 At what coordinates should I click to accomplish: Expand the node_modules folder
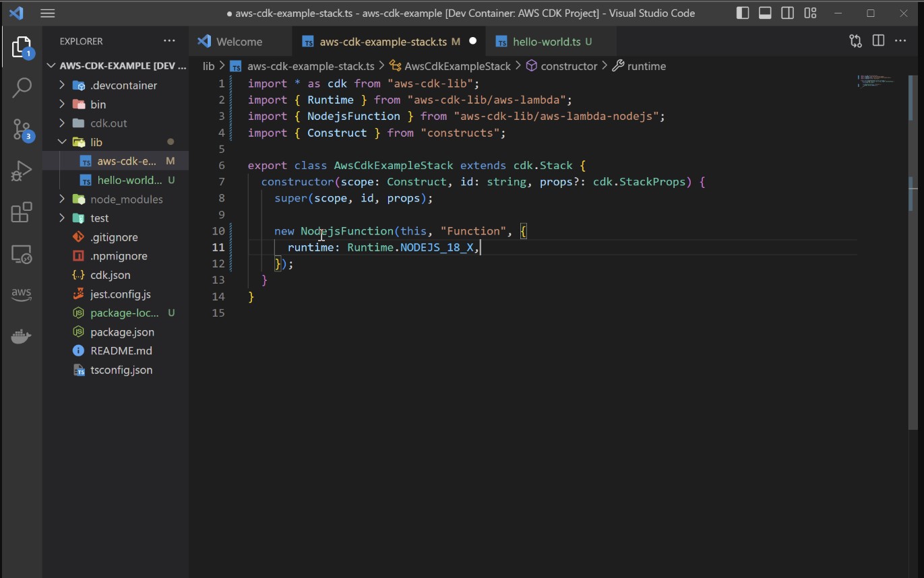[116, 199]
